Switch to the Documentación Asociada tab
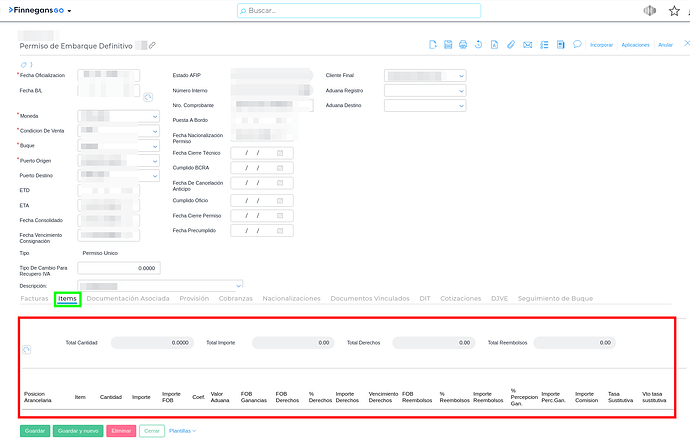 click(127, 299)
